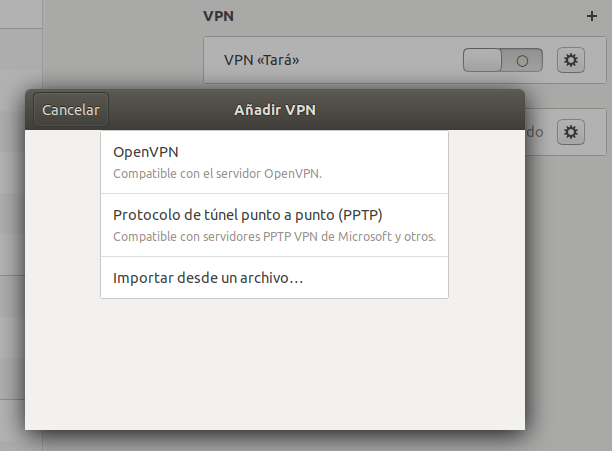Click the plus icon to add VPN
The image size is (612, 451).
(590, 17)
